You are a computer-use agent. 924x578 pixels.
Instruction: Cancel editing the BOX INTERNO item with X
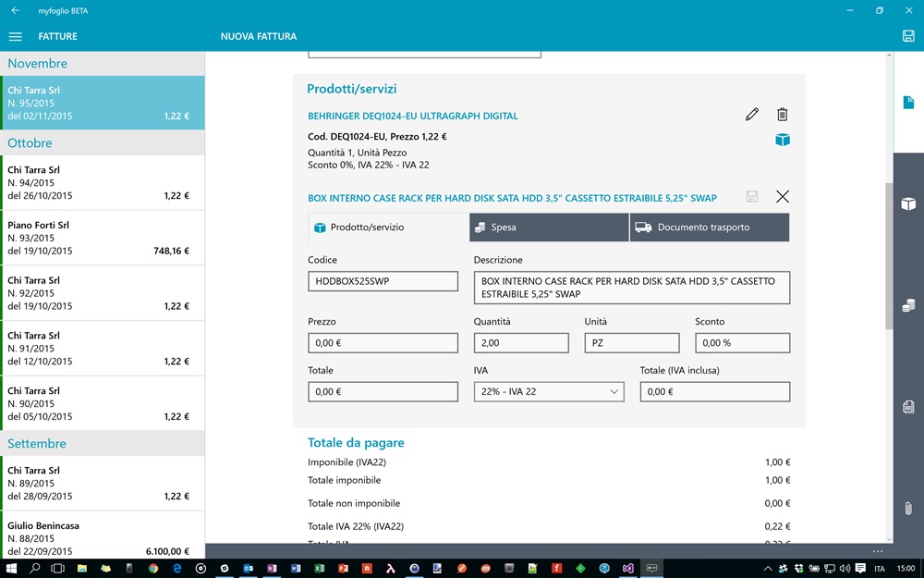pyautogui.click(x=783, y=196)
